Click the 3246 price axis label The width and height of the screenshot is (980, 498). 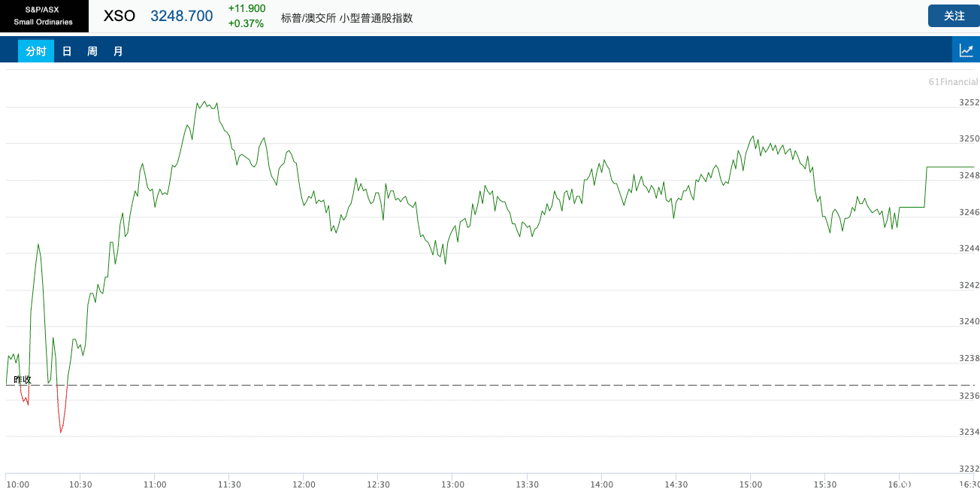coord(969,212)
